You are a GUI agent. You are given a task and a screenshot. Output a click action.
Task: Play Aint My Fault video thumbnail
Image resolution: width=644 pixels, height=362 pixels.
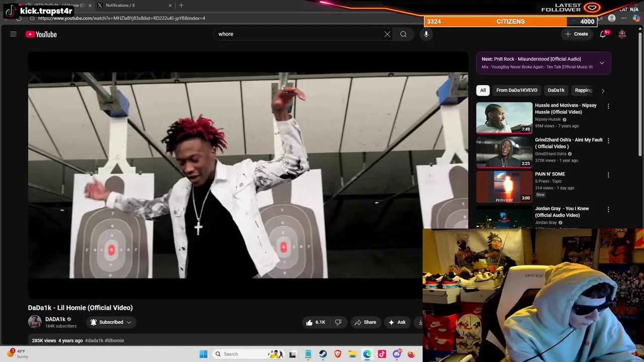tap(504, 152)
